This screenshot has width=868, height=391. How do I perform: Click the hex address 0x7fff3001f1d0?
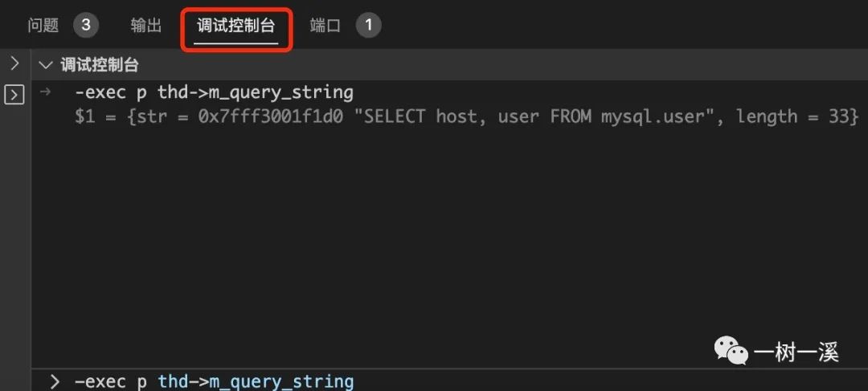click(276, 117)
